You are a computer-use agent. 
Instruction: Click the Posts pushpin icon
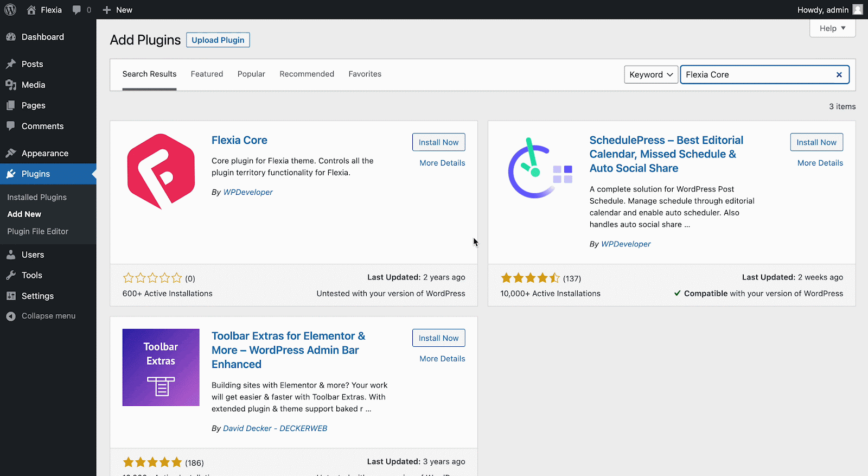(11, 64)
